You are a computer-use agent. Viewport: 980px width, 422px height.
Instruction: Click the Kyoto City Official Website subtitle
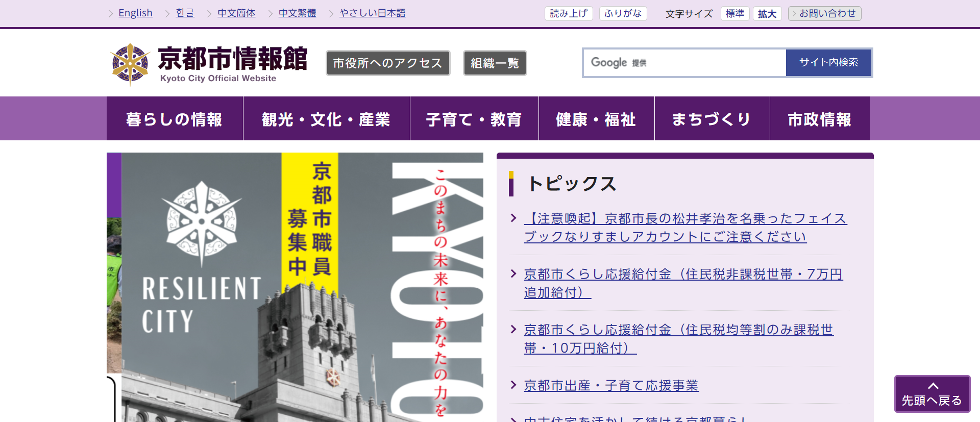coord(218,79)
